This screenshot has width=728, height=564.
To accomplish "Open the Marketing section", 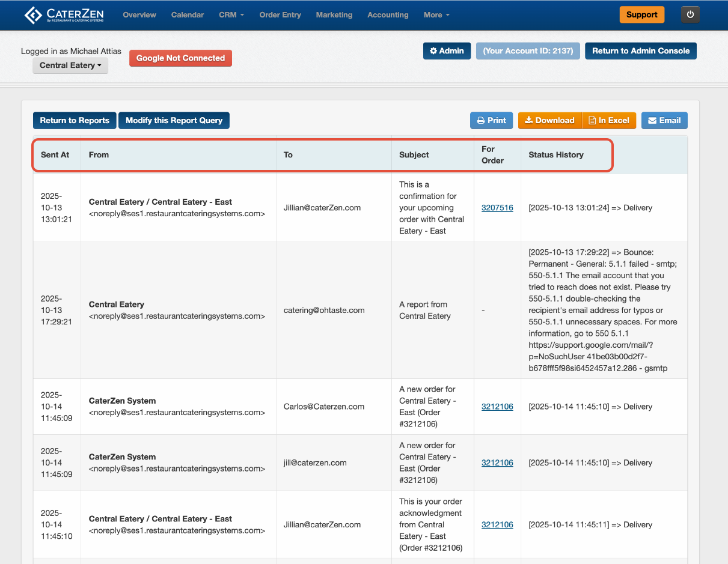I will click(x=334, y=15).
